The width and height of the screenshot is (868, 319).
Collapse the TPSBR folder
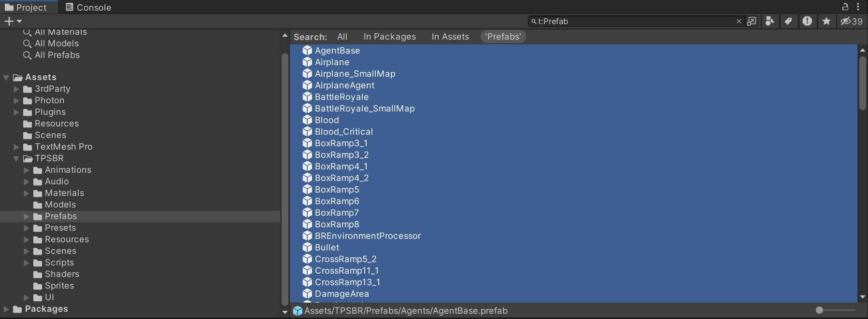coord(16,159)
